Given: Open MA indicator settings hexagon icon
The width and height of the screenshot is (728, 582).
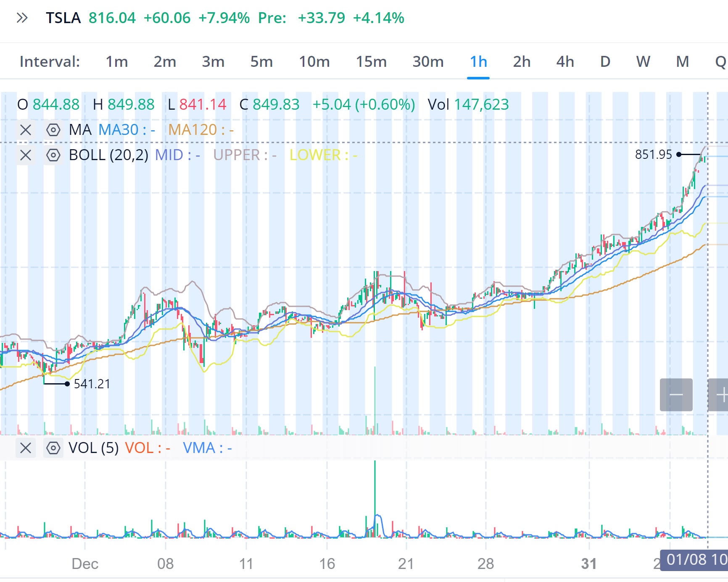Looking at the screenshot, I should 53,130.
